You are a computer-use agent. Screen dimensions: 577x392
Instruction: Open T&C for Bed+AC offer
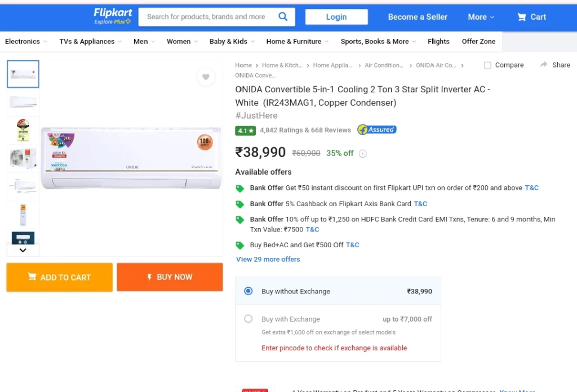pos(352,245)
